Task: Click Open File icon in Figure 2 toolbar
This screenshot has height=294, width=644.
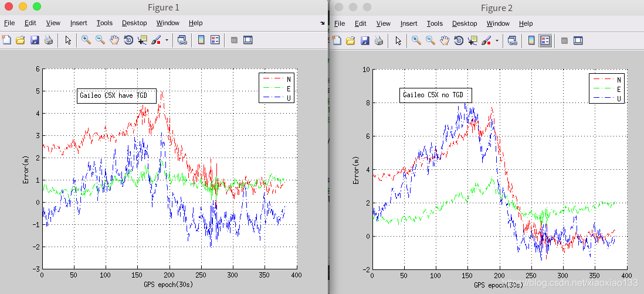Action: tap(350, 40)
